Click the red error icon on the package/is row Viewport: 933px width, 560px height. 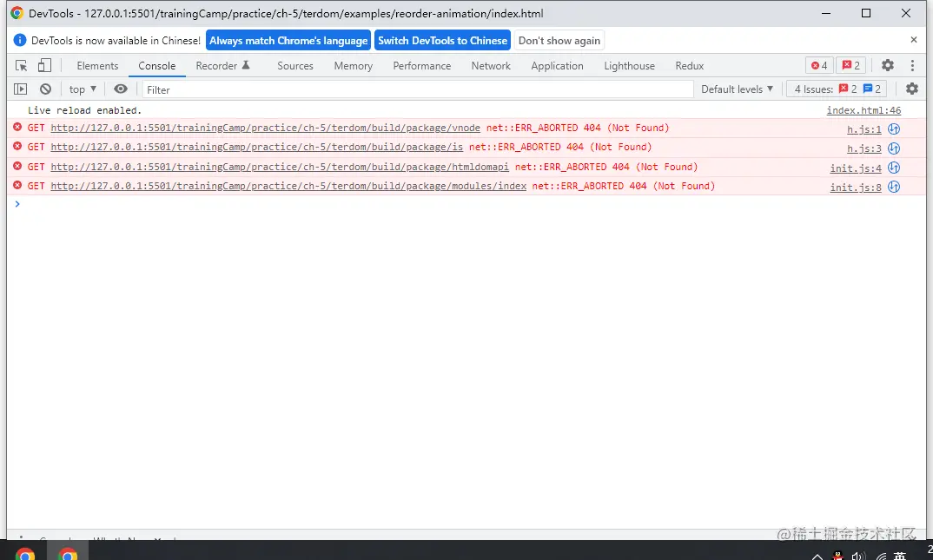pyautogui.click(x=17, y=146)
